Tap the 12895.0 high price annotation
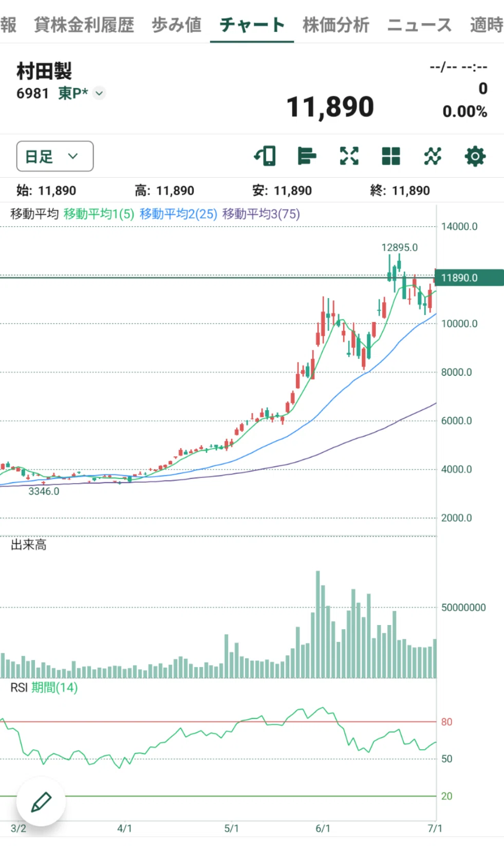 click(399, 247)
